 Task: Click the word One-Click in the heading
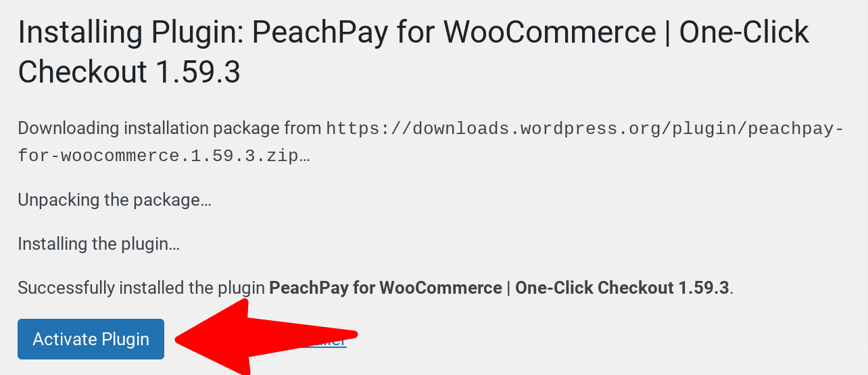pyautogui.click(x=744, y=32)
